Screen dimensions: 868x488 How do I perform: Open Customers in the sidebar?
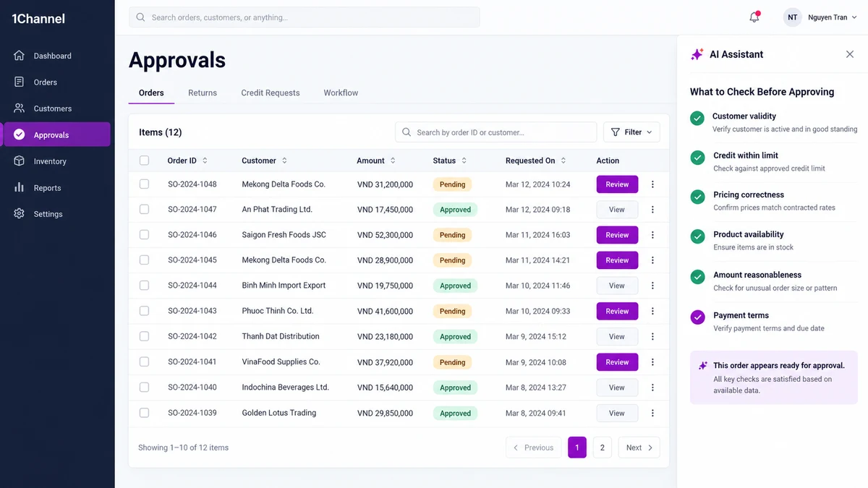coord(57,108)
